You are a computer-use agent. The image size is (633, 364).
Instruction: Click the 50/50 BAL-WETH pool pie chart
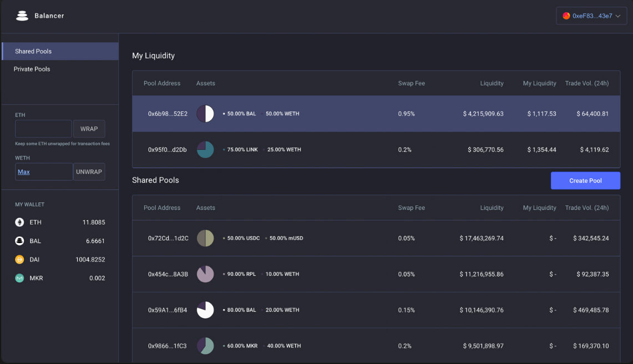point(205,113)
